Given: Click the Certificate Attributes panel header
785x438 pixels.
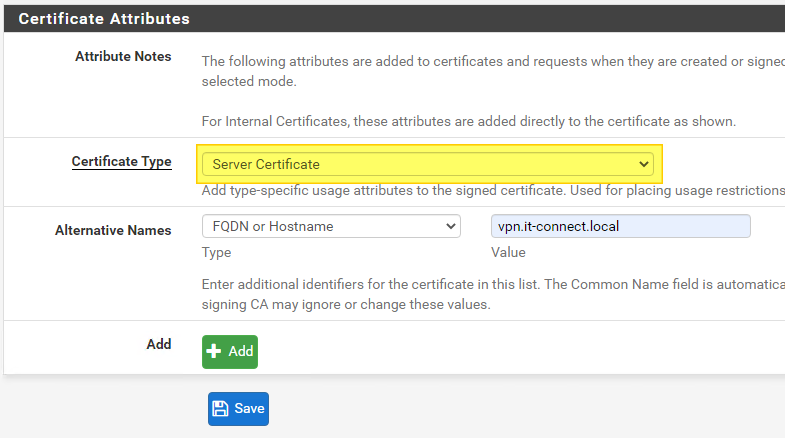Looking at the screenshot, I should click(104, 18).
